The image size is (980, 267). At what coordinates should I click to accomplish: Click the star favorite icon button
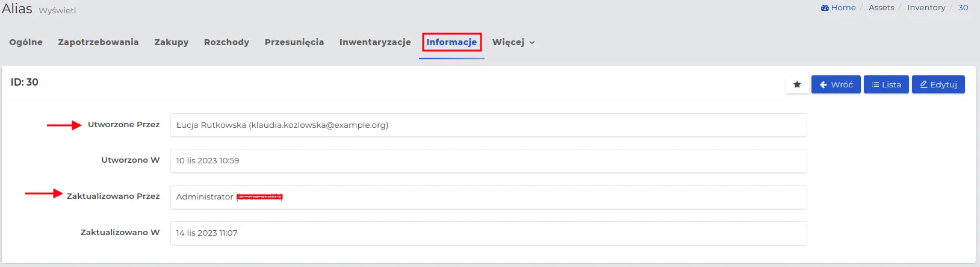[797, 84]
